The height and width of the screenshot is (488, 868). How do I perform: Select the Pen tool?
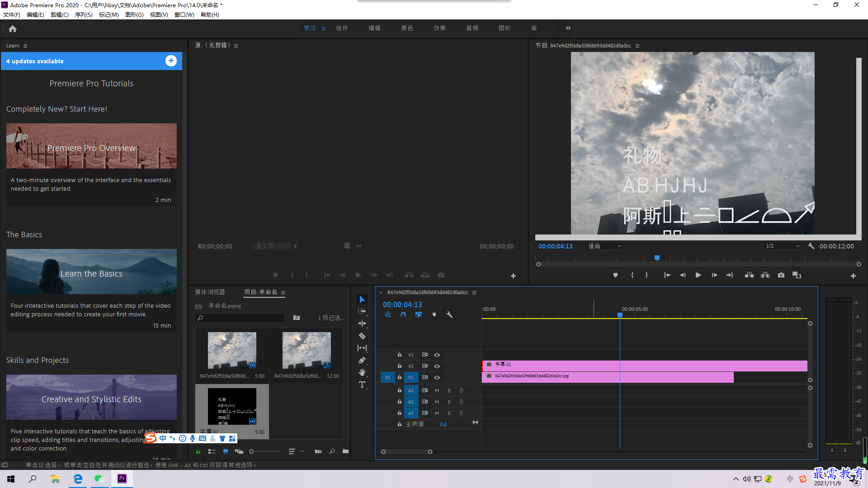362,360
